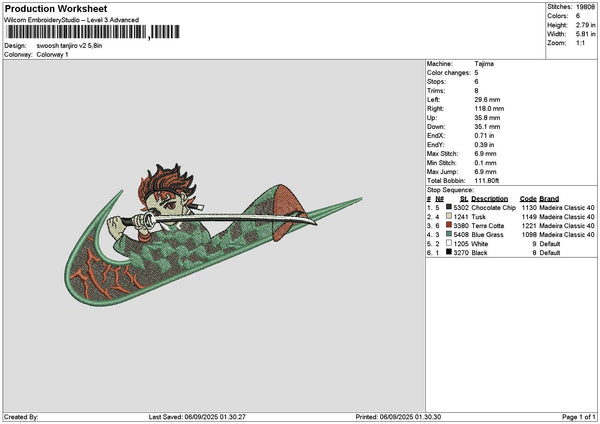Click 'Last Saved: 06/09/2025 01.30.27' footer text
This screenshot has width=600, height=424.
[197, 417]
